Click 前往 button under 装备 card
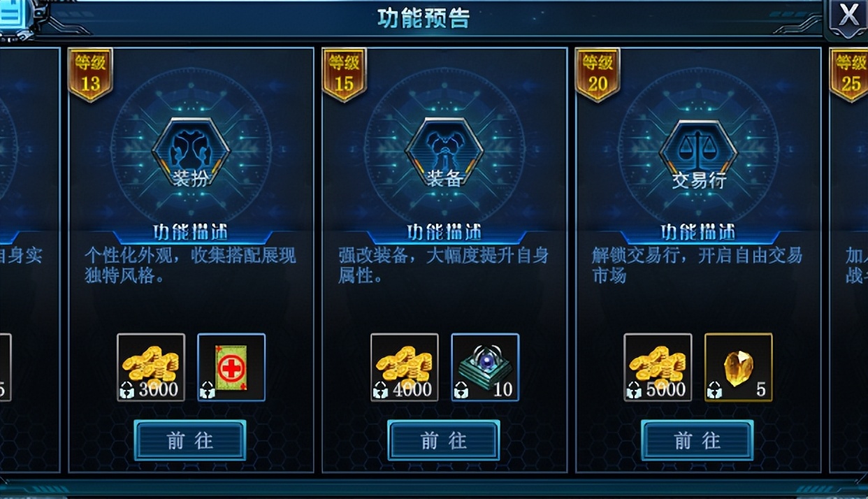The height and width of the screenshot is (499, 868). click(444, 440)
